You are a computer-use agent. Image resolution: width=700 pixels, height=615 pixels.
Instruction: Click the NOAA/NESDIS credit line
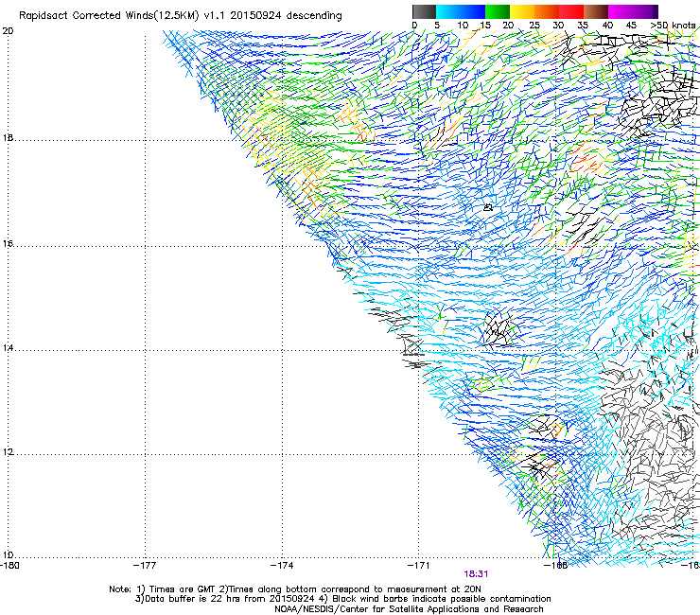tap(409, 609)
